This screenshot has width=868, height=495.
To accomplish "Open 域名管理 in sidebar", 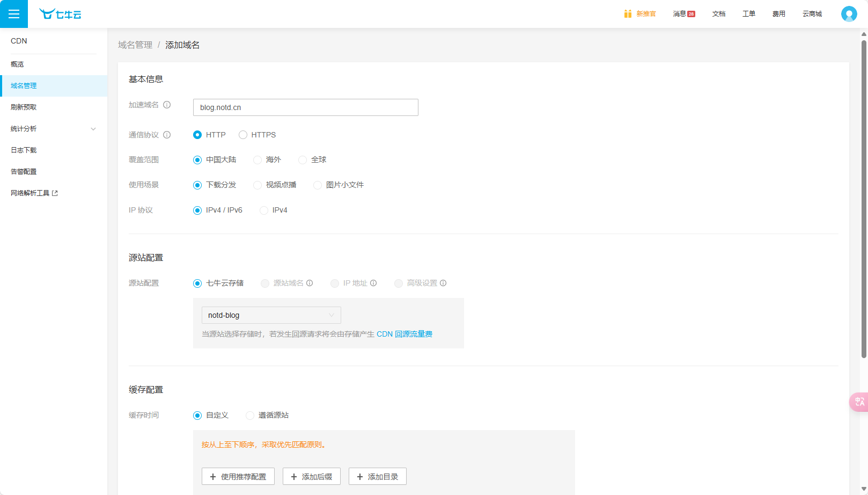I will point(54,86).
